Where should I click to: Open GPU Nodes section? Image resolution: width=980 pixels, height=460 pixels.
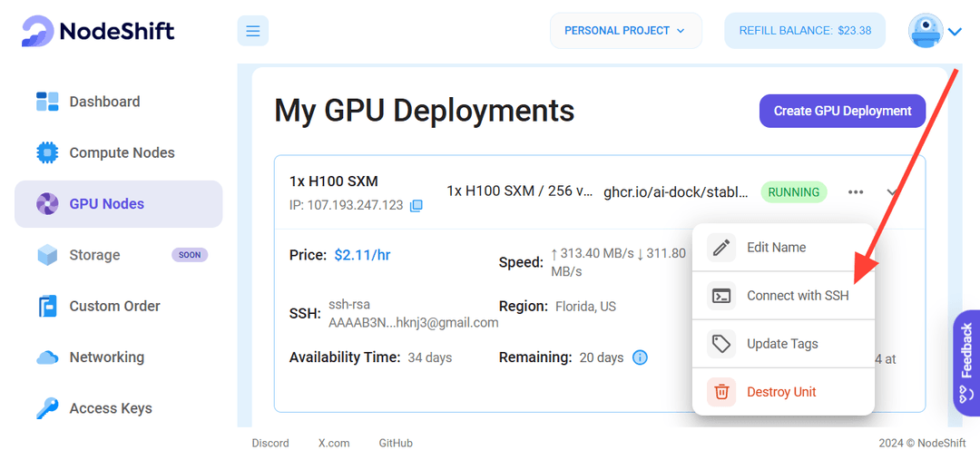[x=119, y=204]
